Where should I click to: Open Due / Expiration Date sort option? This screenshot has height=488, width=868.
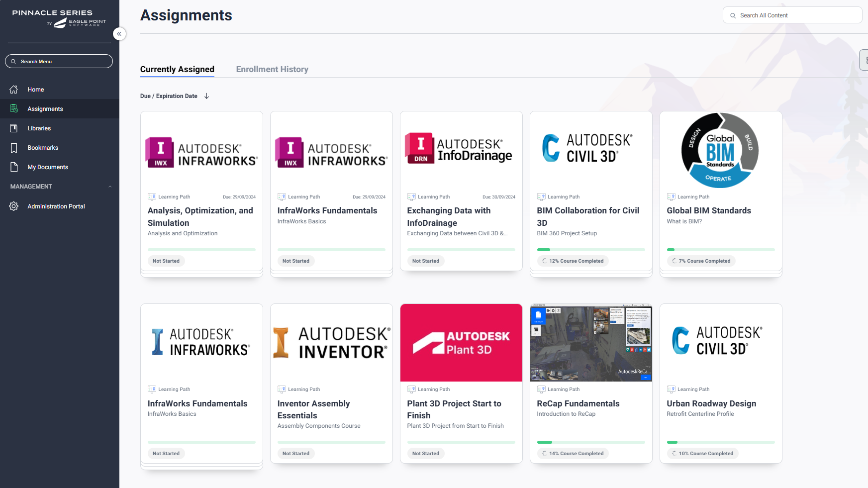coord(169,96)
